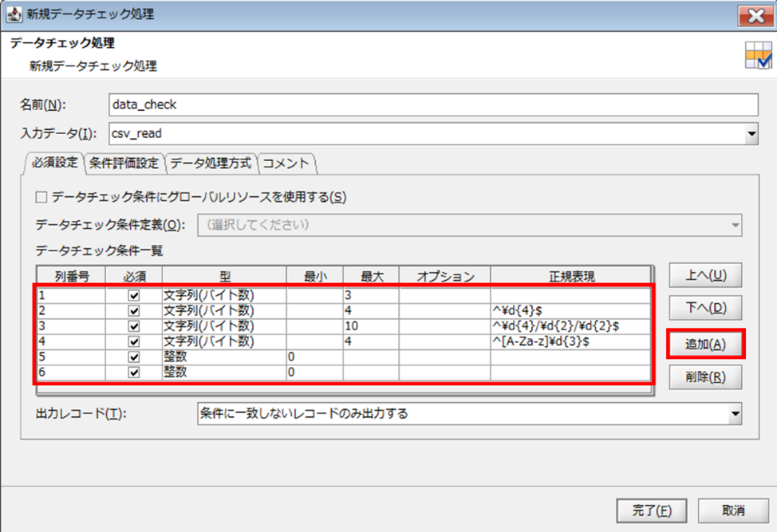Move row up with 上へ button
Image resolution: width=777 pixels, height=532 pixels.
(705, 275)
